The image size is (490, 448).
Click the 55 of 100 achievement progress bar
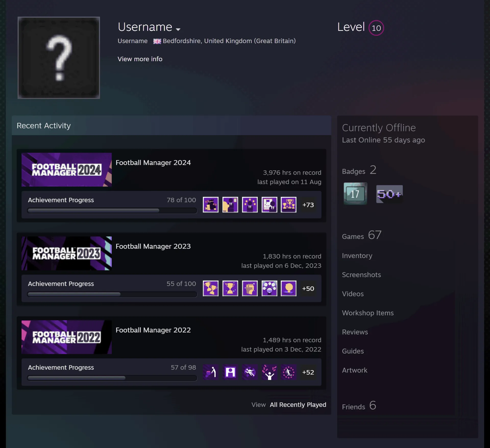coord(112,294)
